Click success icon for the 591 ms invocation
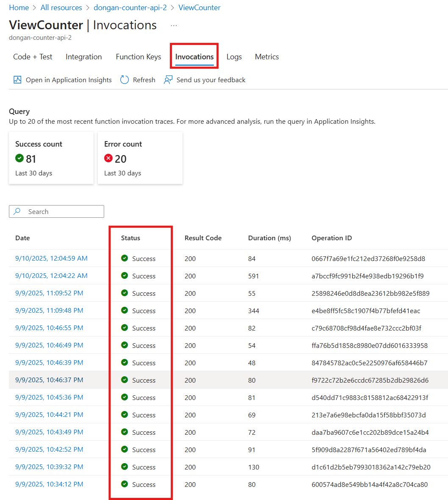The image size is (448, 500). [124, 276]
